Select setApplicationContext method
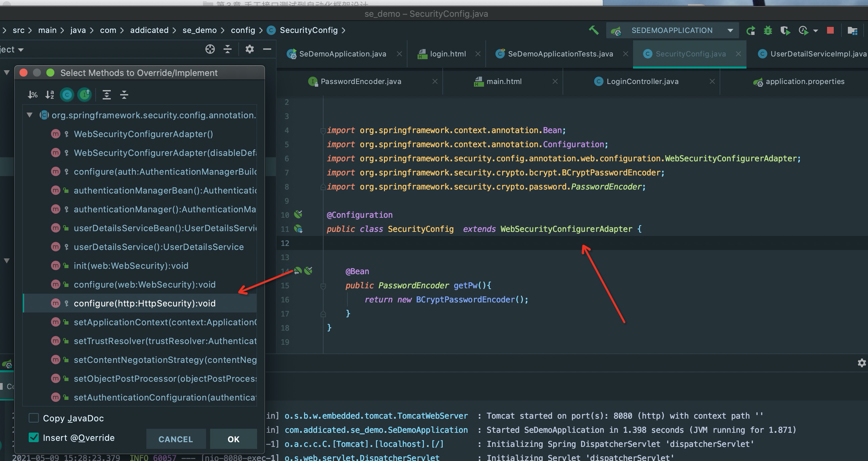Image resolution: width=868 pixels, height=461 pixels. [x=140, y=322]
